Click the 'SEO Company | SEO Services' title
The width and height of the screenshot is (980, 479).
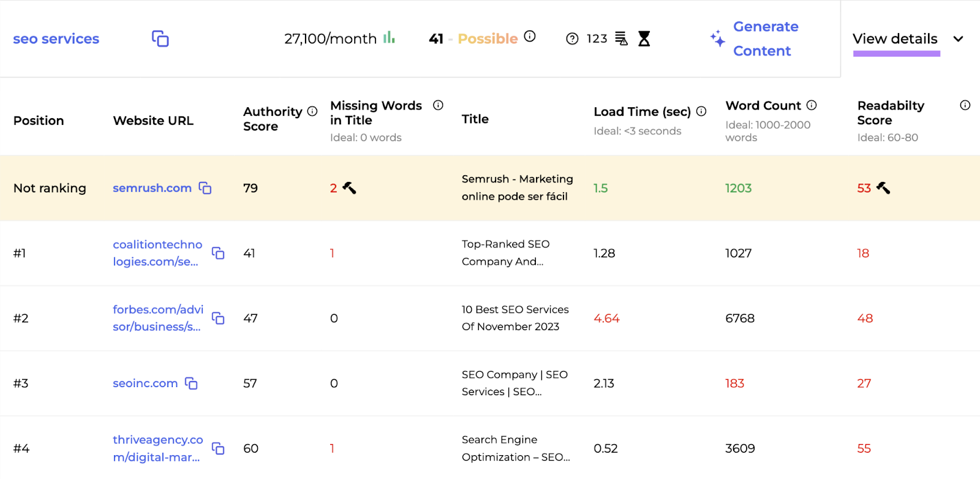pos(514,383)
